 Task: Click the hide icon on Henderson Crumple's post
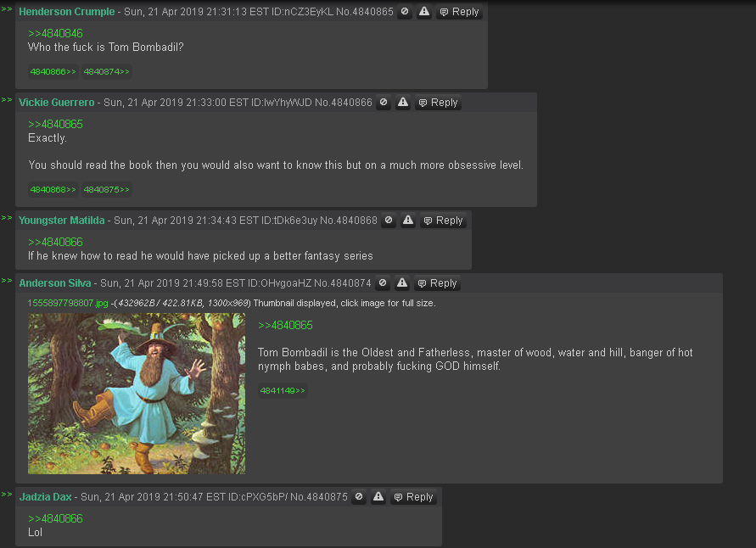(405, 12)
